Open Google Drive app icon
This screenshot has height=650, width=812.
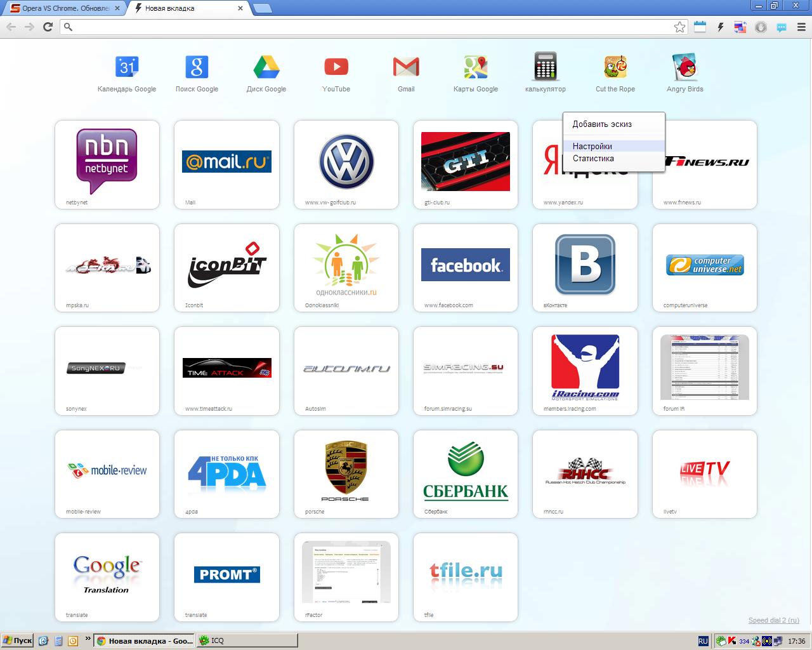pyautogui.click(x=266, y=67)
